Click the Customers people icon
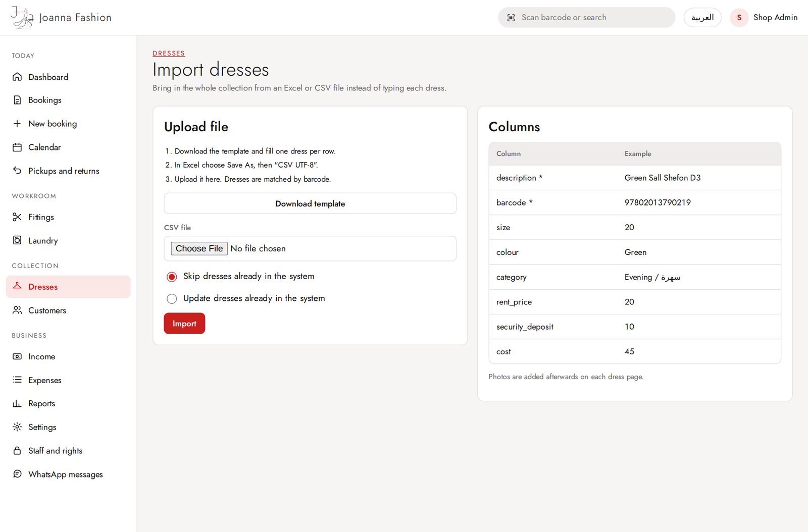 coord(17,310)
